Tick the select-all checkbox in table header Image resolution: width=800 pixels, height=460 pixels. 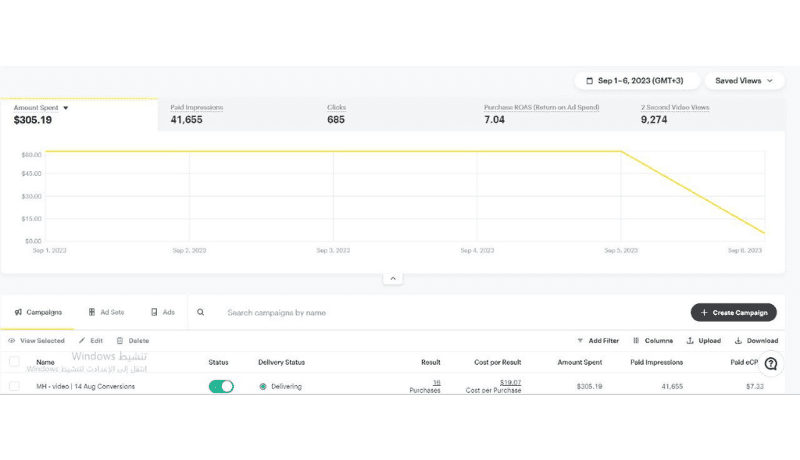(14, 362)
